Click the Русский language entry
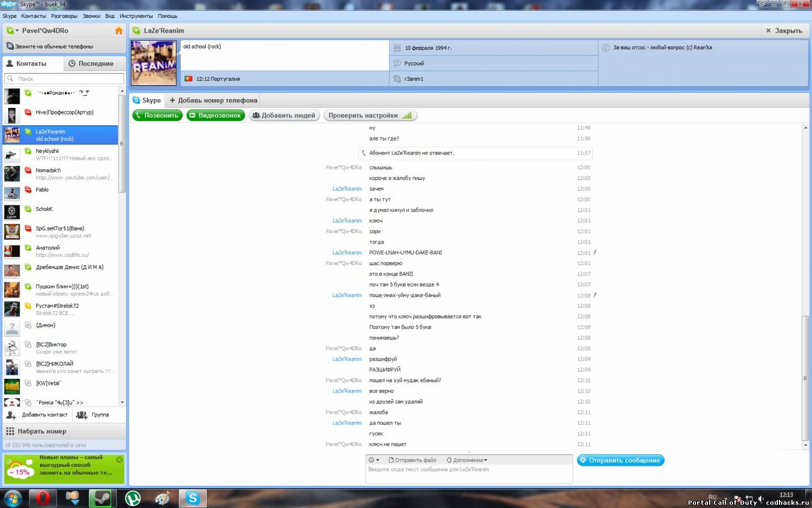The width and height of the screenshot is (812, 508). [493, 63]
